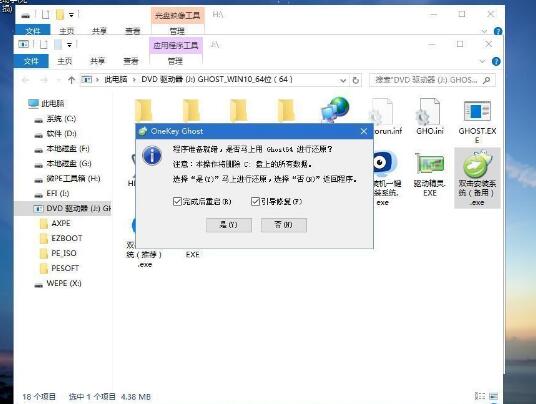Image resolution: width=536 pixels, height=404 pixels.
Task: Open 共享 tab in J:\ window
Action: coord(97,61)
